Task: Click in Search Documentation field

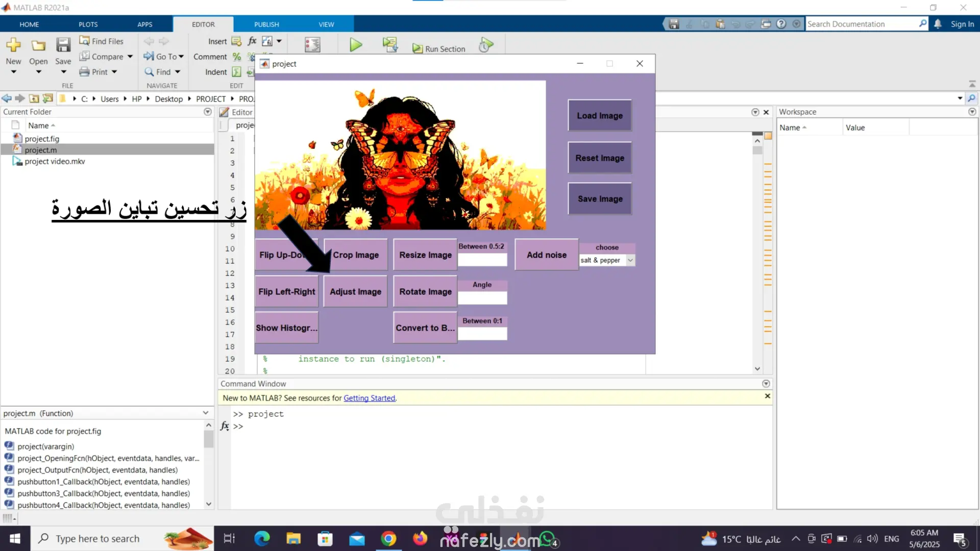Action: pos(862,24)
